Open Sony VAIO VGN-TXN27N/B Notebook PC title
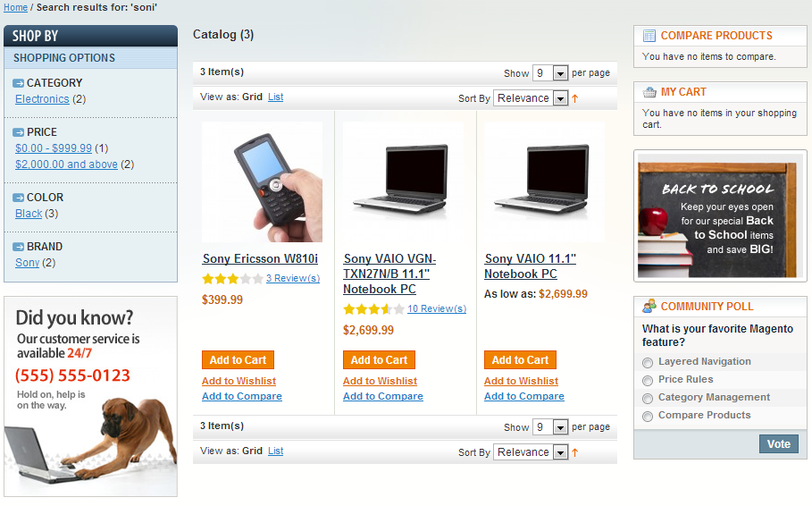This screenshot has height=506, width=812. click(x=389, y=274)
